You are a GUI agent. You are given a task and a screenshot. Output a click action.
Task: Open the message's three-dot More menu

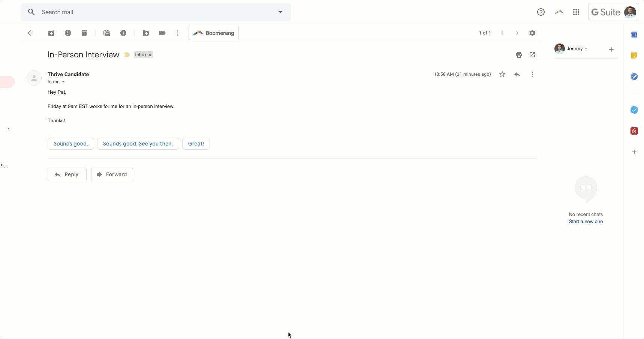(x=532, y=74)
